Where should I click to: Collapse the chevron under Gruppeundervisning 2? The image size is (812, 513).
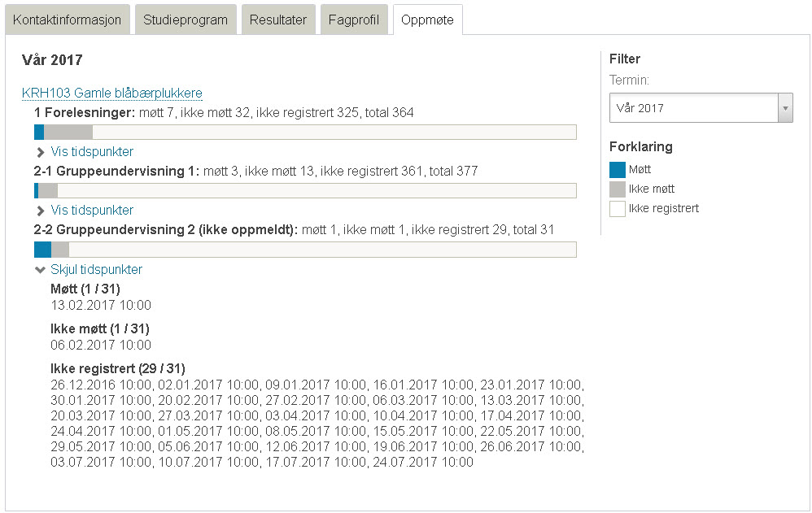pos(40,270)
